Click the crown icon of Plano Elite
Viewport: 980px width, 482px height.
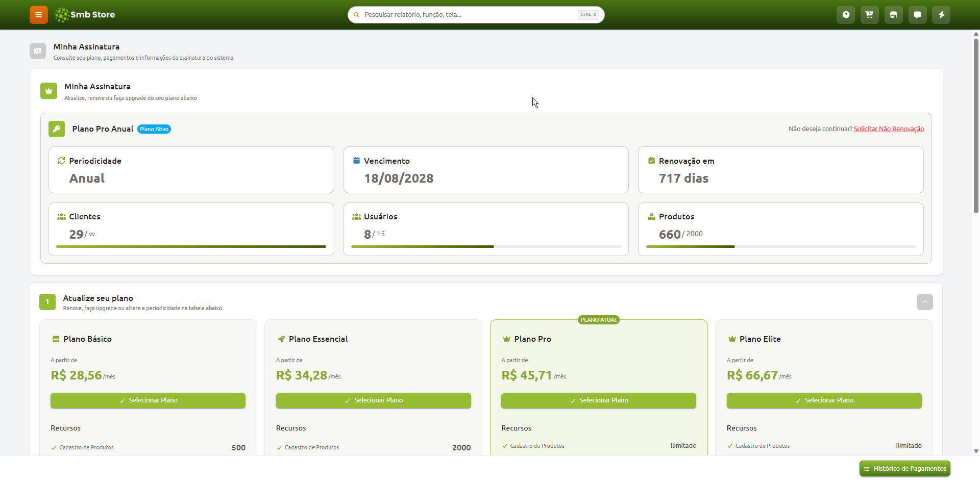[732, 339]
